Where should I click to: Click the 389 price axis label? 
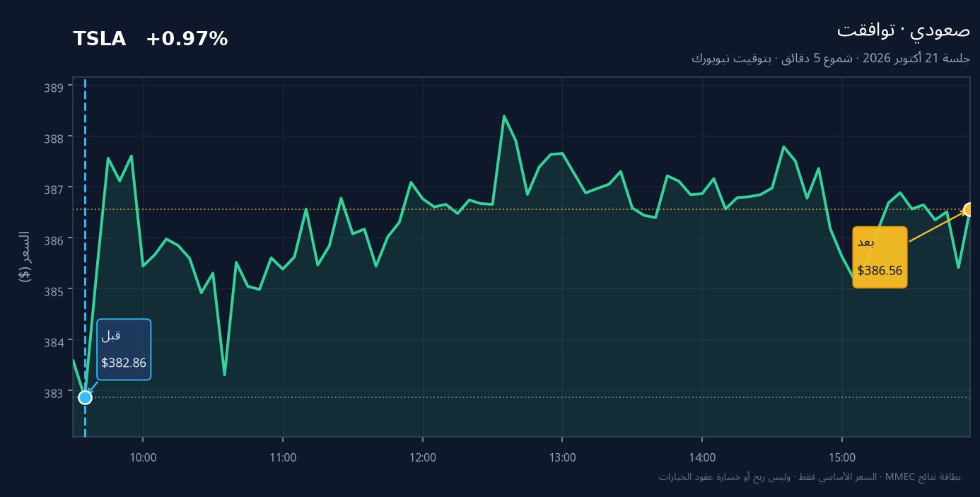click(54, 87)
